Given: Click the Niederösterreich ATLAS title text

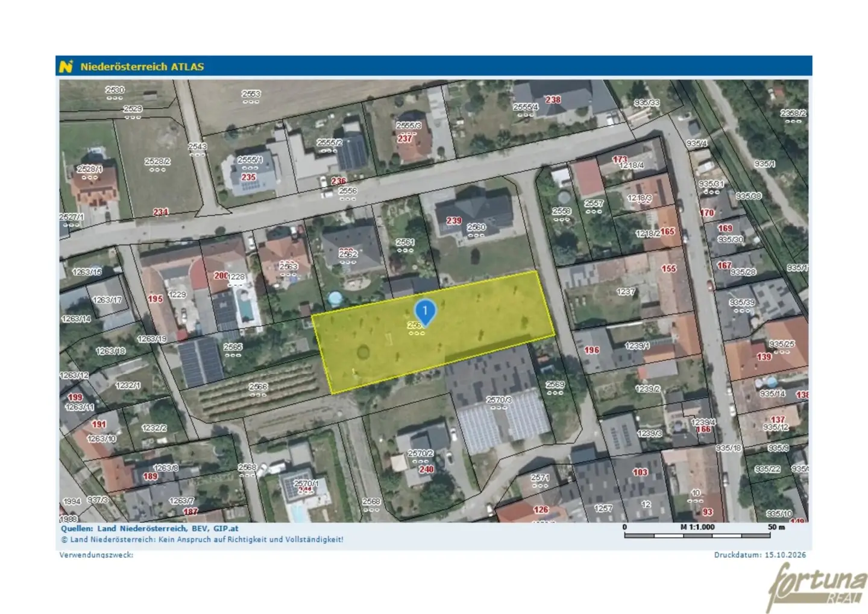Looking at the screenshot, I should point(142,67).
